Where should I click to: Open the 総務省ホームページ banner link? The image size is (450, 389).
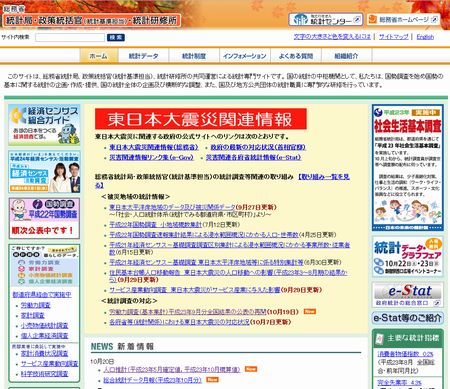click(403, 19)
